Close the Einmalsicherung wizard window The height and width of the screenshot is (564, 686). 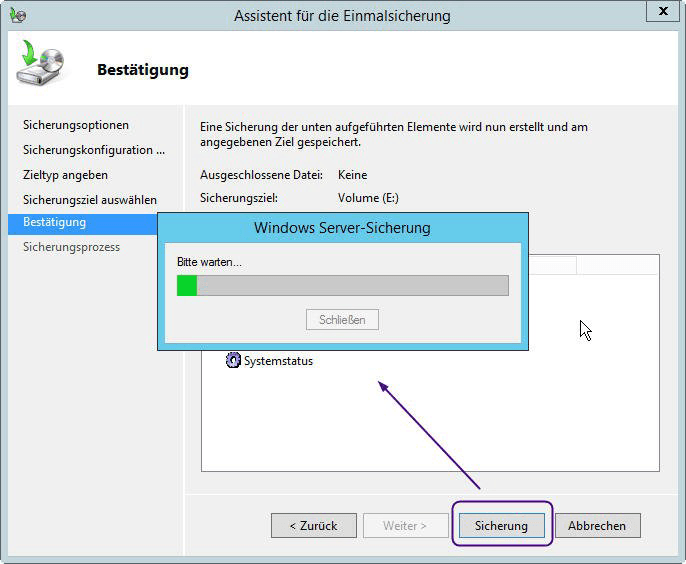point(659,12)
